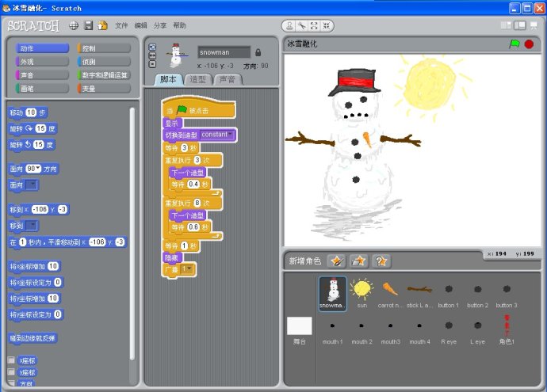547x392 pixels.
Task: Select the button 3 sprite
Action: click(x=507, y=293)
